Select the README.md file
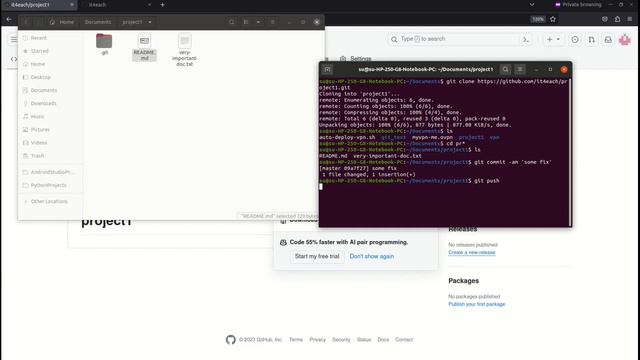Viewport: 640px width, 360px height. coord(144,47)
